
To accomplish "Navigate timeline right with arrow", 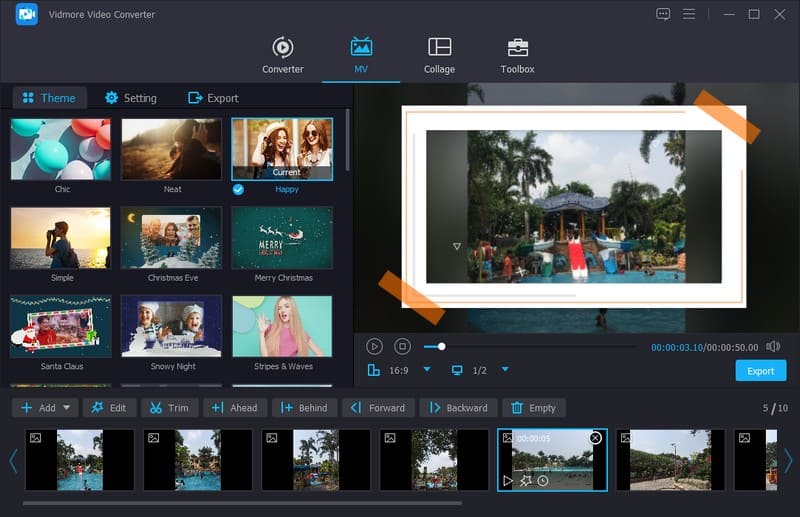I will [788, 461].
